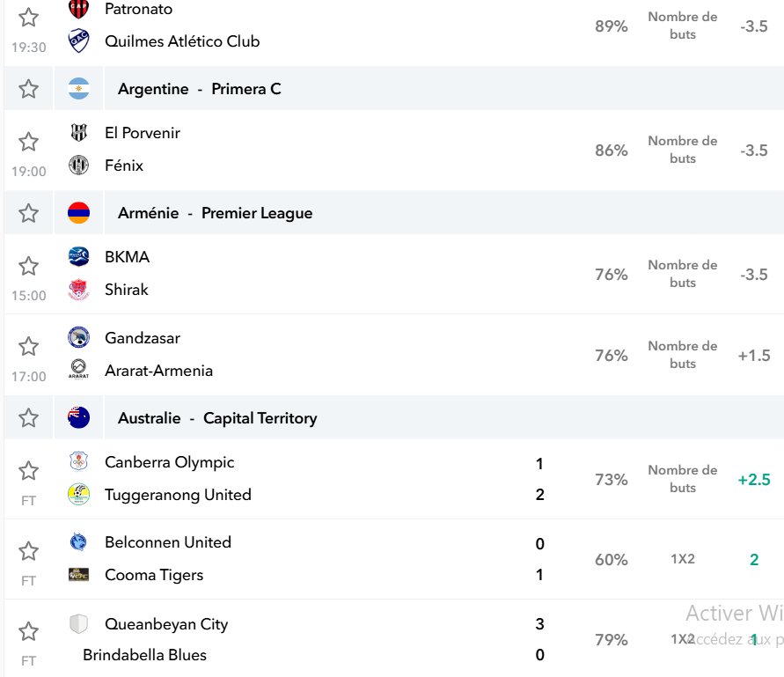Click the Shirak club logo
The height and width of the screenshot is (677, 784).
(78, 290)
